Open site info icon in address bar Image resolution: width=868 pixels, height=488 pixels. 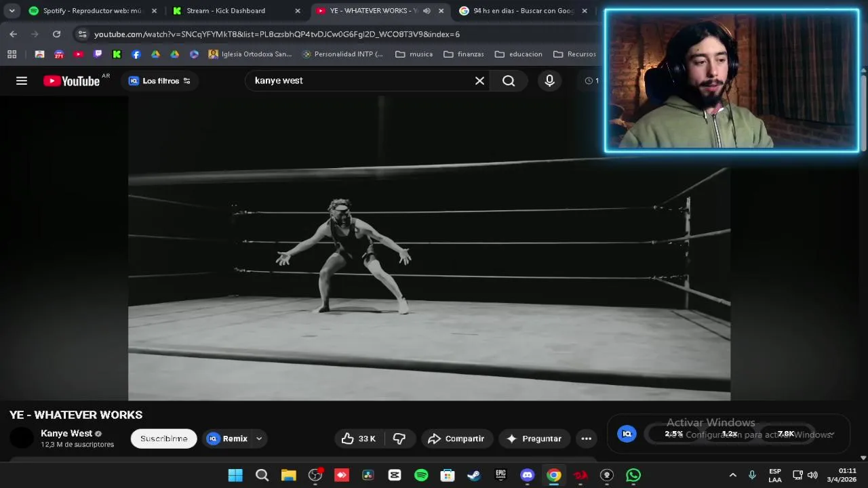[x=82, y=34]
